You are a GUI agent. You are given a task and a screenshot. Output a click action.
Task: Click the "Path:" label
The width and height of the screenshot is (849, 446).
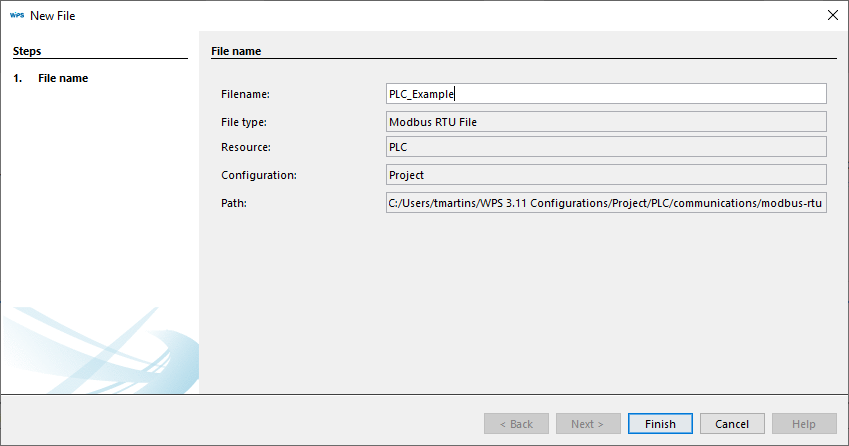coord(233,204)
